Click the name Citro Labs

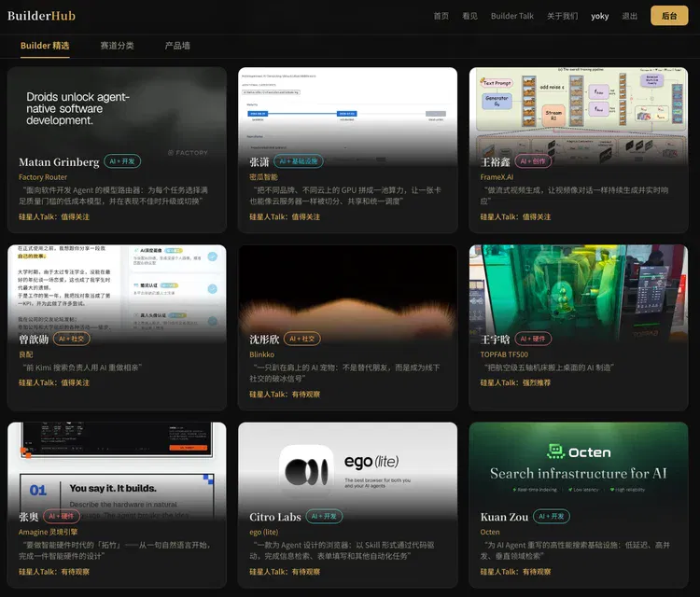(275, 517)
